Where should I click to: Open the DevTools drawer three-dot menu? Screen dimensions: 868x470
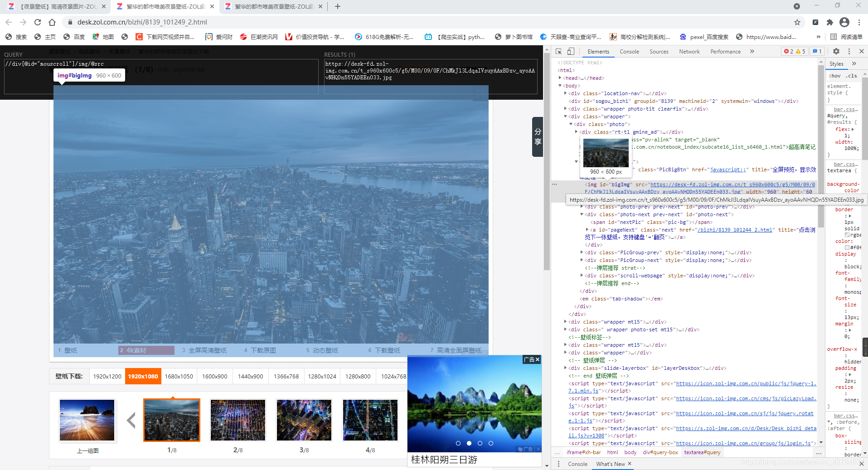tap(558, 464)
